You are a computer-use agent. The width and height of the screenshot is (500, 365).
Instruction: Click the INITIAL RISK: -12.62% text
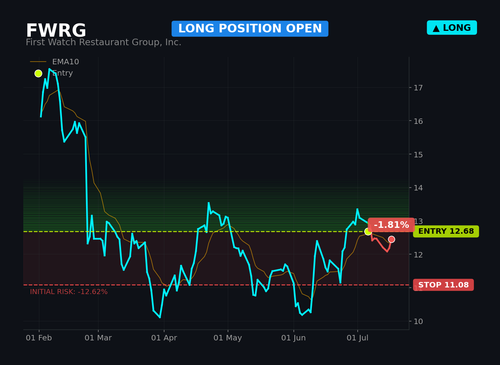click(x=69, y=292)
